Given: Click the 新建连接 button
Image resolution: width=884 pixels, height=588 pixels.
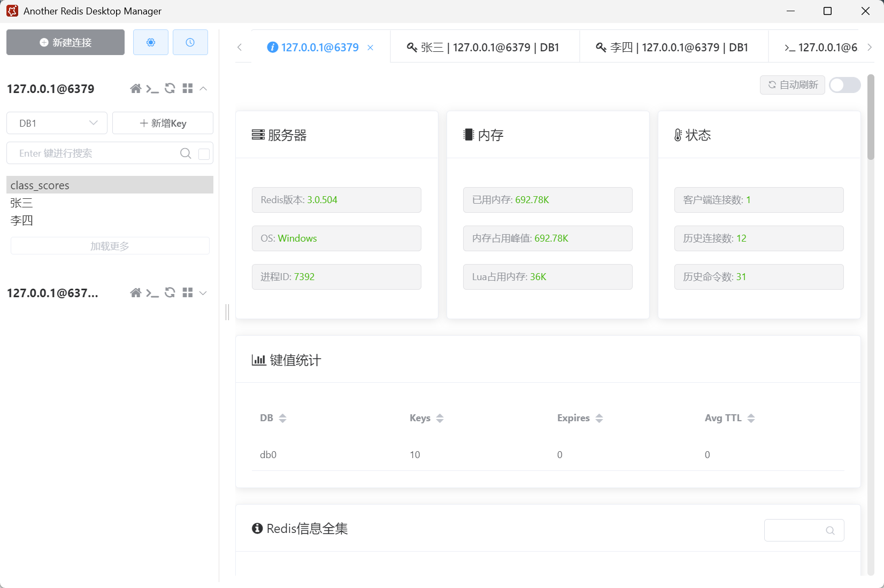Looking at the screenshot, I should click(x=65, y=42).
